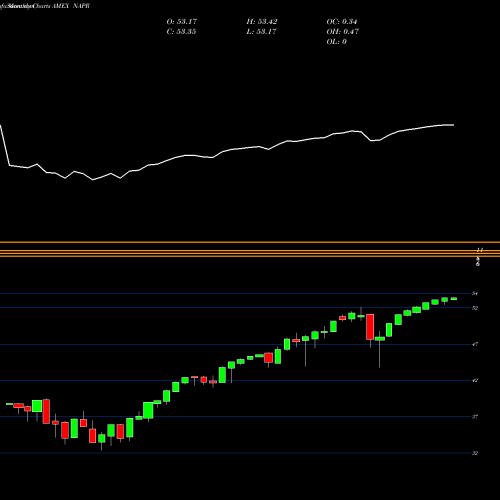Screen dimensions: 500x500
Task: Click the large red candle near 52
Action: (x=370, y=327)
